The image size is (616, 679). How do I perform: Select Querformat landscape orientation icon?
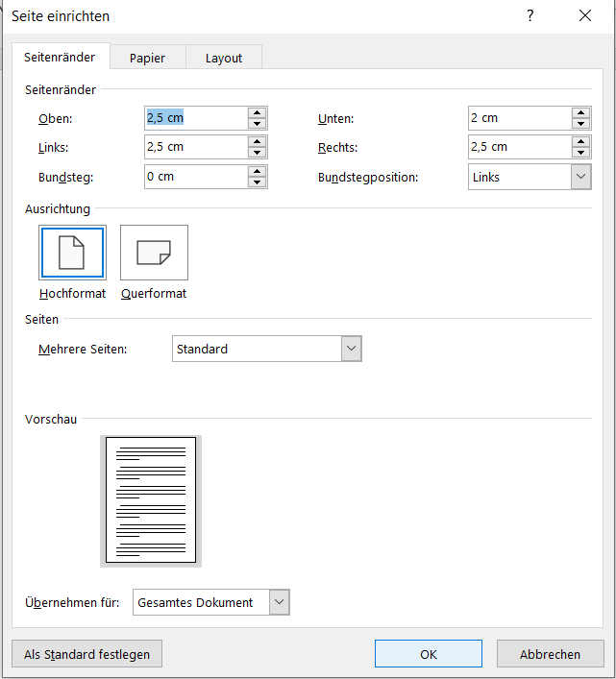[x=154, y=253]
